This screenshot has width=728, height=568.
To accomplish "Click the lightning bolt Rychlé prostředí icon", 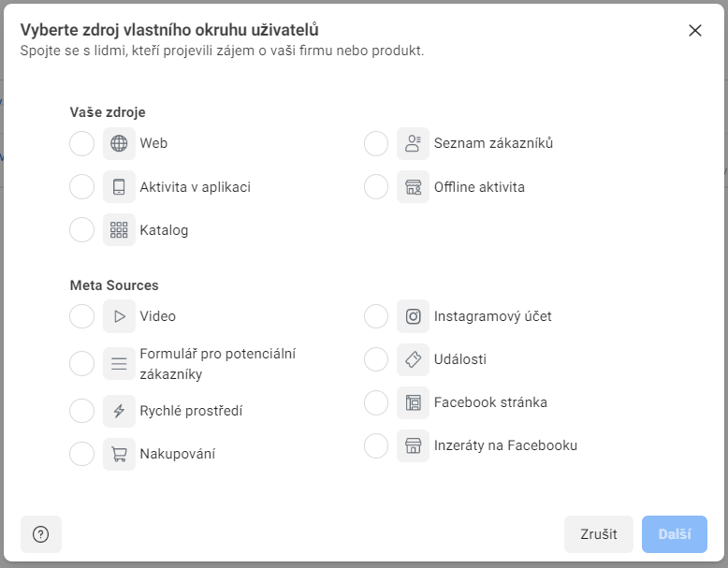I will pyautogui.click(x=119, y=411).
